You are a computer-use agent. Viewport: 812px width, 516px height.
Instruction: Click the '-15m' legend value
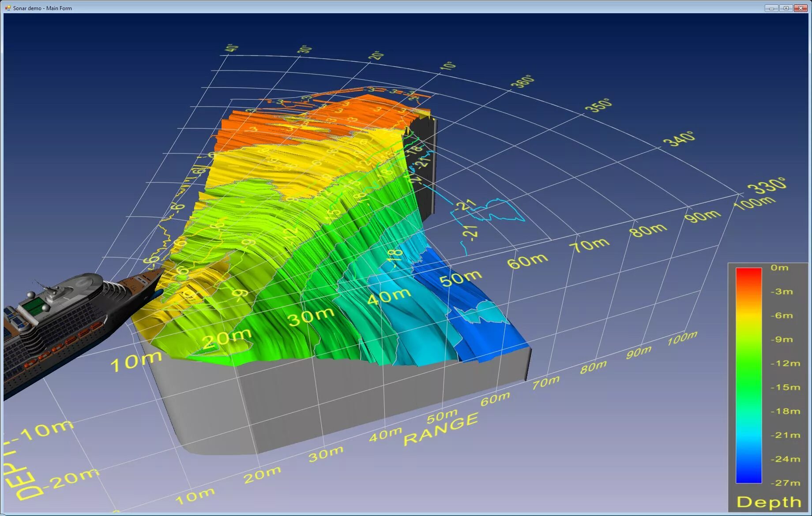click(785, 387)
